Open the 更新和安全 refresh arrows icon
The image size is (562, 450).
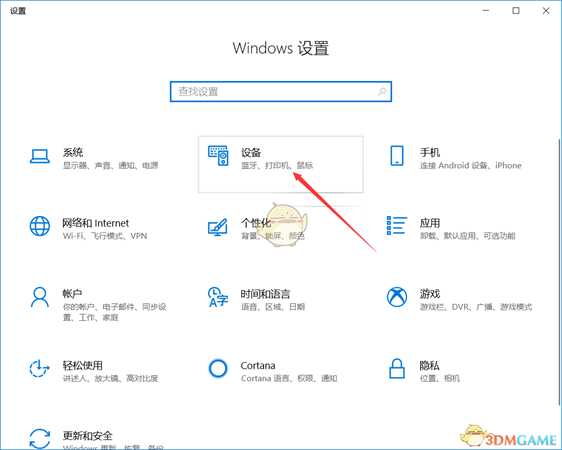click(x=39, y=439)
